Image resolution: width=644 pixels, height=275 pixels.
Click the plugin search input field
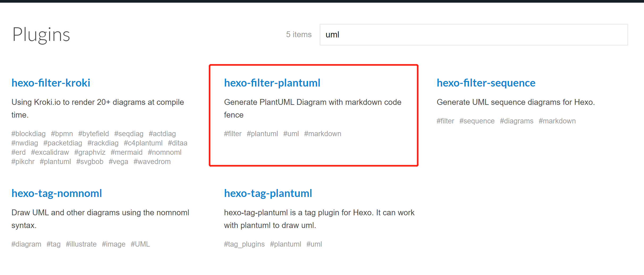(x=473, y=35)
